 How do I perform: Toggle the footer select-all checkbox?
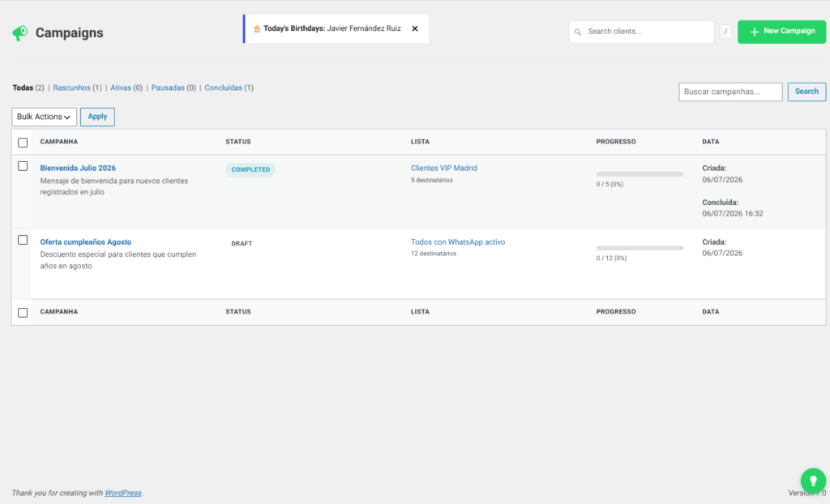point(23,312)
